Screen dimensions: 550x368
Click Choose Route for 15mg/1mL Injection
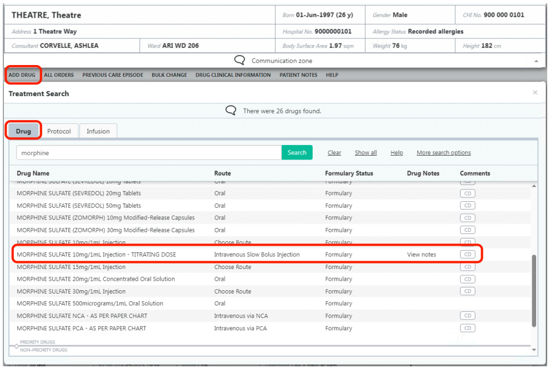(233, 267)
